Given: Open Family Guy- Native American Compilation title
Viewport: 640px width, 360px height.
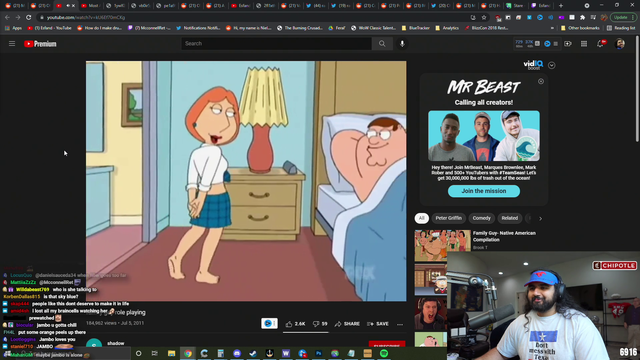Looking at the screenshot, I should point(504,236).
